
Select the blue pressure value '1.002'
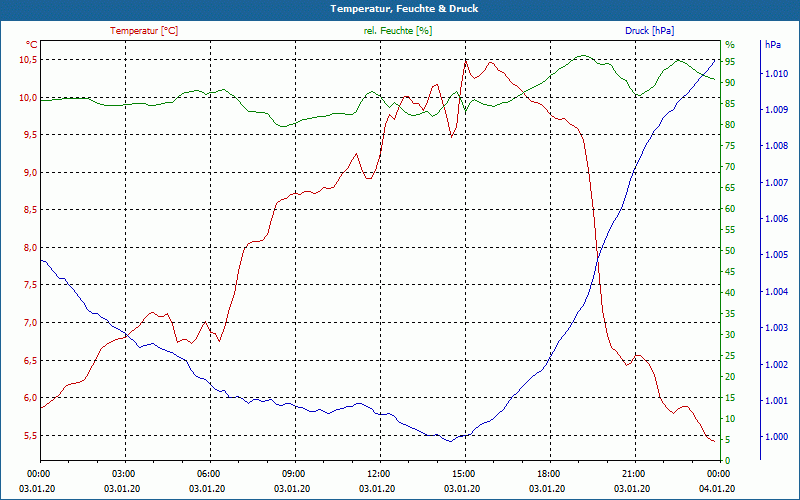click(776, 365)
